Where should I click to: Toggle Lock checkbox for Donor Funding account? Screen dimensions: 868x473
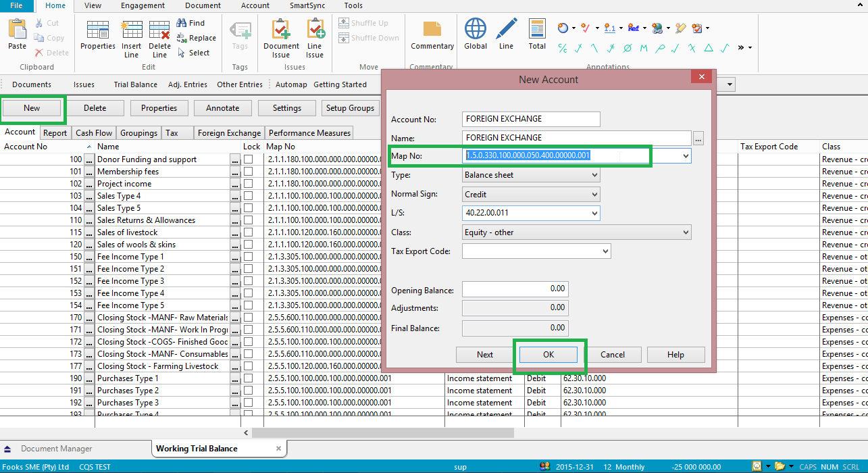click(249, 159)
